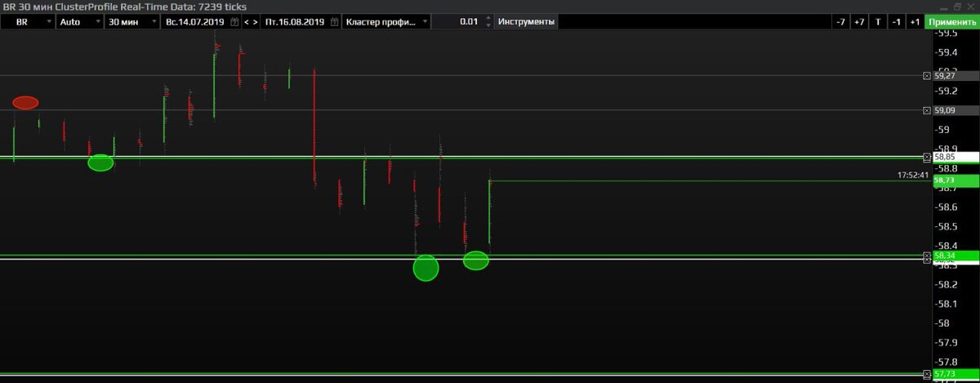Select the large green circle marker below 58,34
The width and height of the screenshot is (980, 383).
point(425,268)
